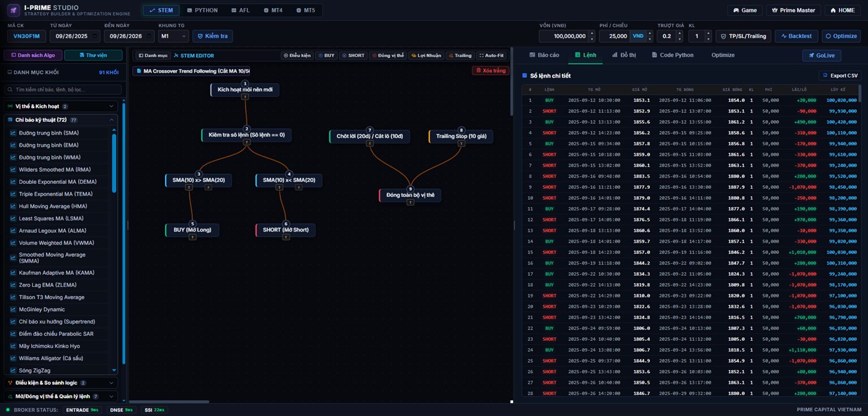This screenshot has width=868, height=416.
Task: Add a Điều kiện block from editor toolbar
Action: (297, 56)
